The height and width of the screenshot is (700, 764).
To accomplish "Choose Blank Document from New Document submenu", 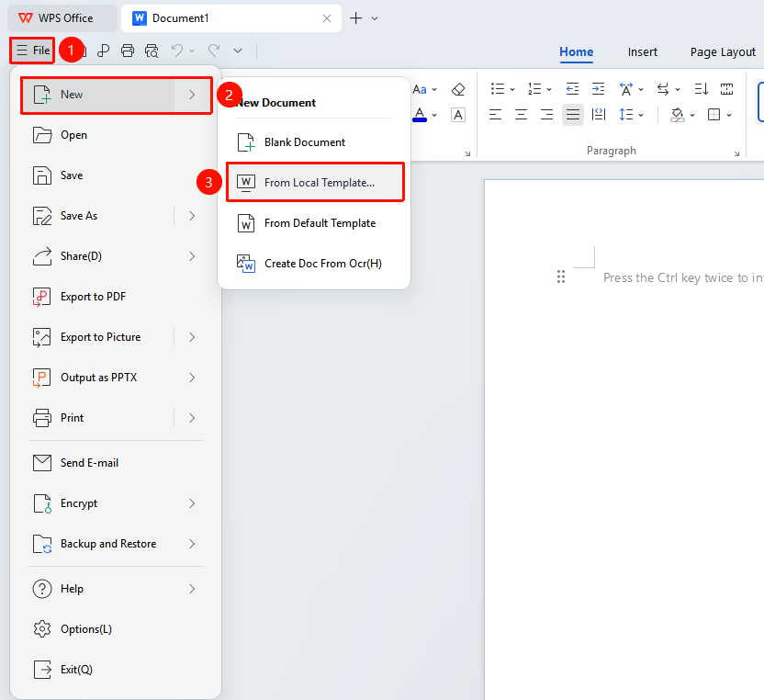I will [x=315, y=142].
